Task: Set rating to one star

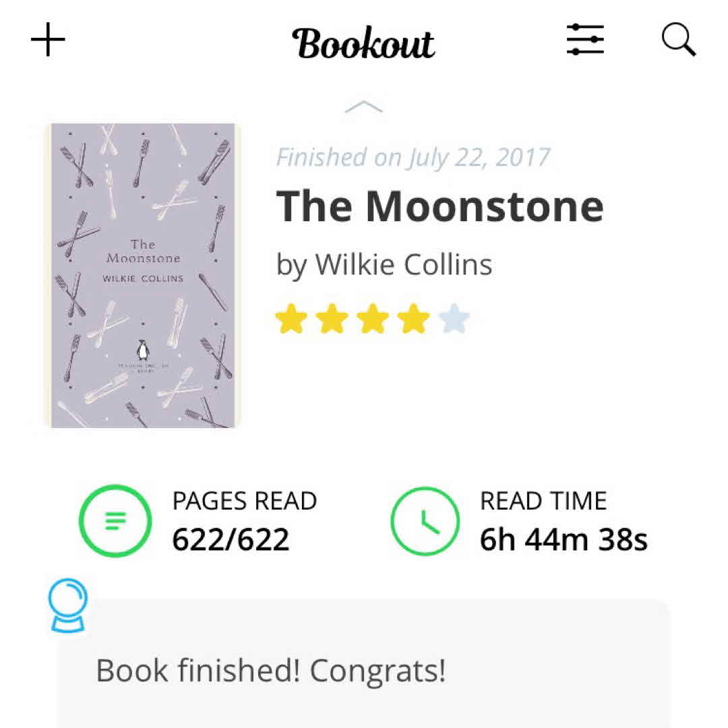Action: pos(291,319)
